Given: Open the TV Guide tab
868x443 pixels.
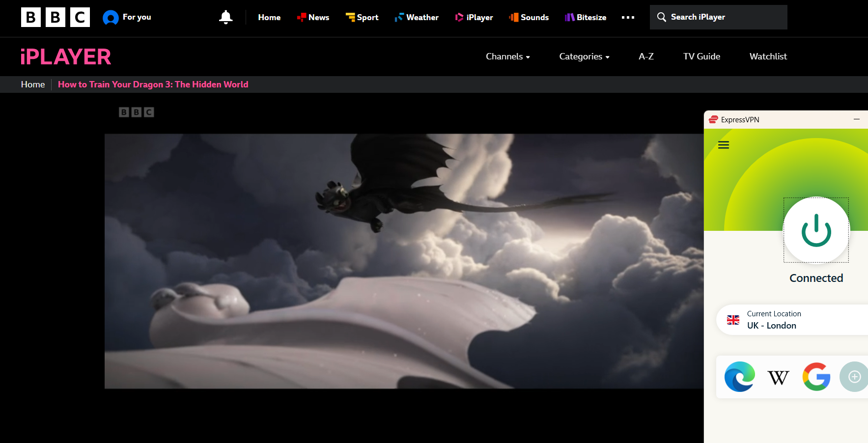Looking at the screenshot, I should pyautogui.click(x=701, y=56).
